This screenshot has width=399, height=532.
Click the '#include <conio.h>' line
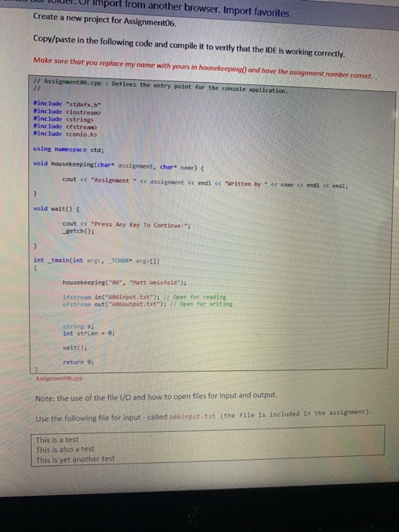pos(65,134)
